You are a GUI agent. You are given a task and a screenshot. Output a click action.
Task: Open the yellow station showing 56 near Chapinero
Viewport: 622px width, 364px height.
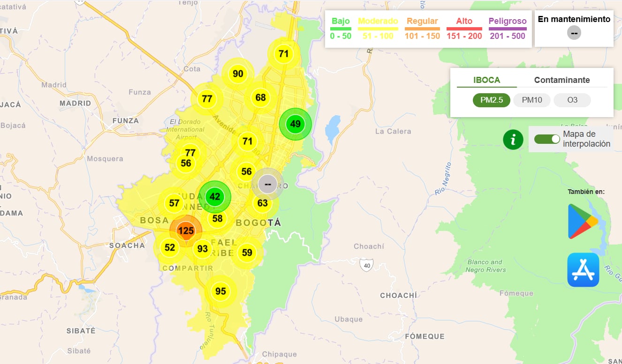click(x=246, y=171)
